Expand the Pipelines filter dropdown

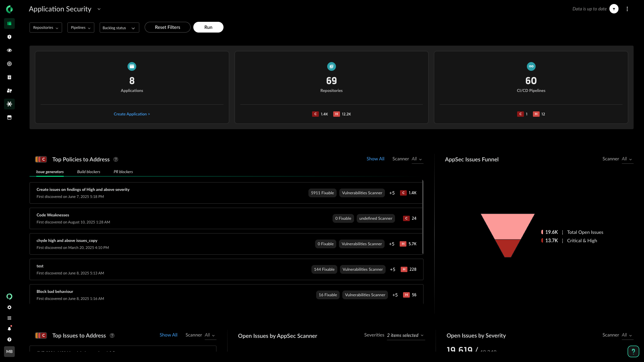point(81,28)
